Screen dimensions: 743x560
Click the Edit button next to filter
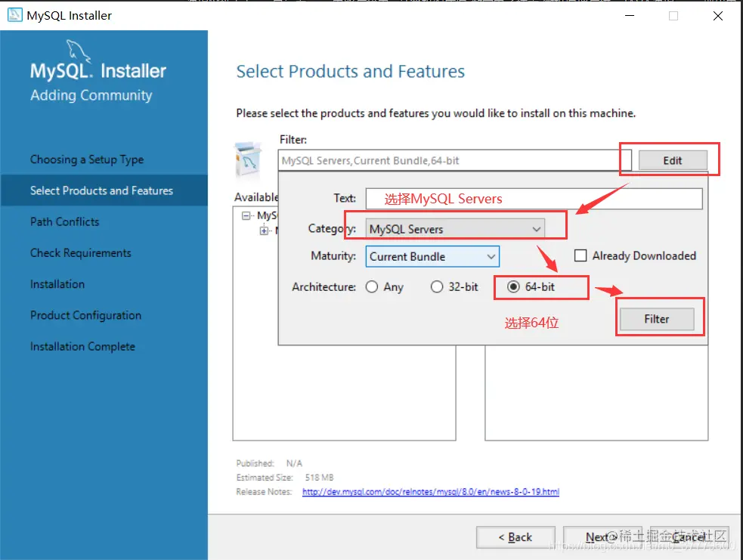click(x=673, y=160)
